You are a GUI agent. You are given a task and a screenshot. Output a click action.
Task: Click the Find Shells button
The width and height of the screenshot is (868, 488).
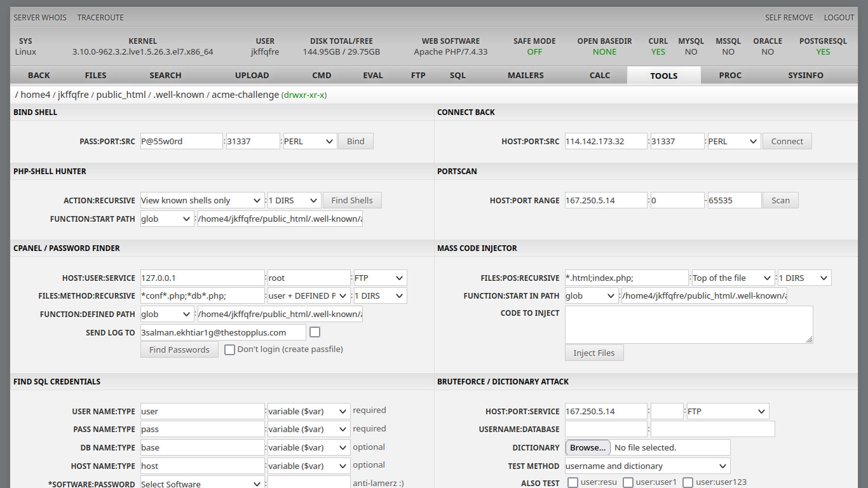(x=352, y=200)
